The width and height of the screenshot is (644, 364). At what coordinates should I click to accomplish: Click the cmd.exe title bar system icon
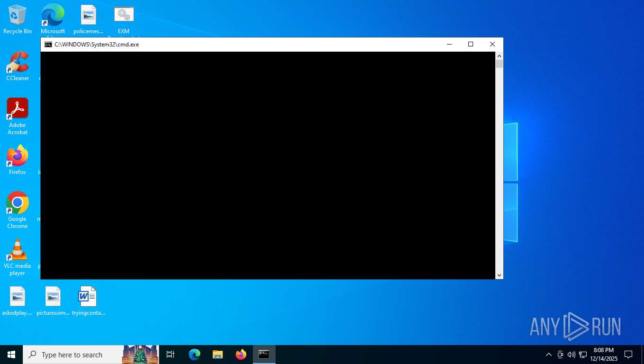pyautogui.click(x=48, y=45)
